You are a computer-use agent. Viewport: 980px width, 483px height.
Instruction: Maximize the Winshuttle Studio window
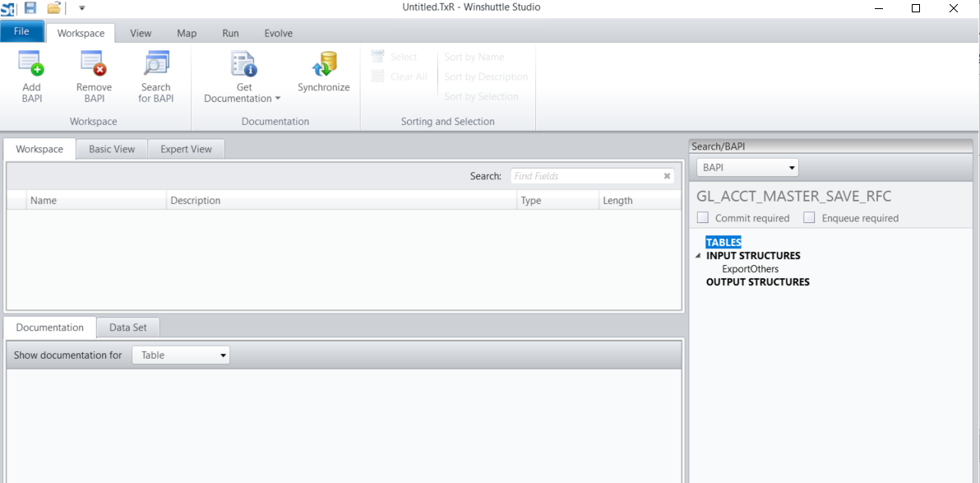pos(916,8)
